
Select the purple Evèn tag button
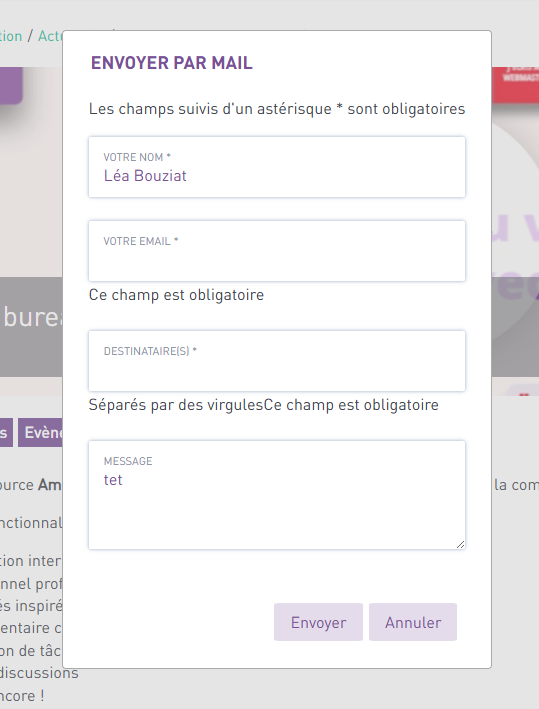pyautogui.click(x=40, y=433)
